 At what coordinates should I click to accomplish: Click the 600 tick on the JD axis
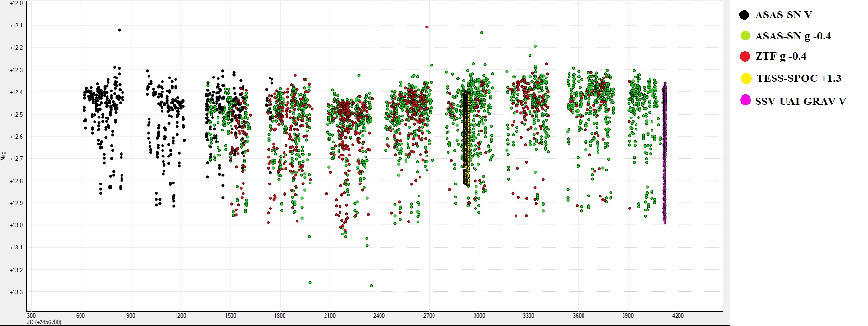[x=81, y=316]
